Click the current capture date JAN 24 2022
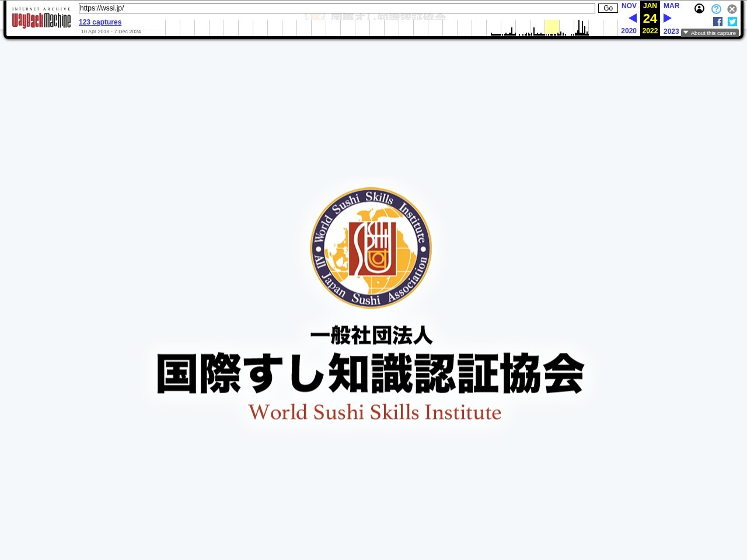The width and height of the screenshot is (747, 560). pyautogui.click(x=650, y=18)
